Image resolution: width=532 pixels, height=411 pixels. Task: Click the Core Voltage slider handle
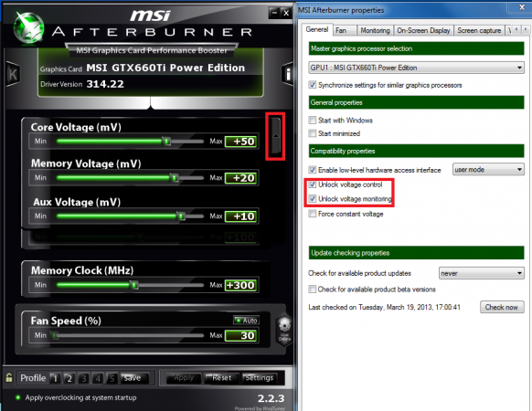pos(166,141)
